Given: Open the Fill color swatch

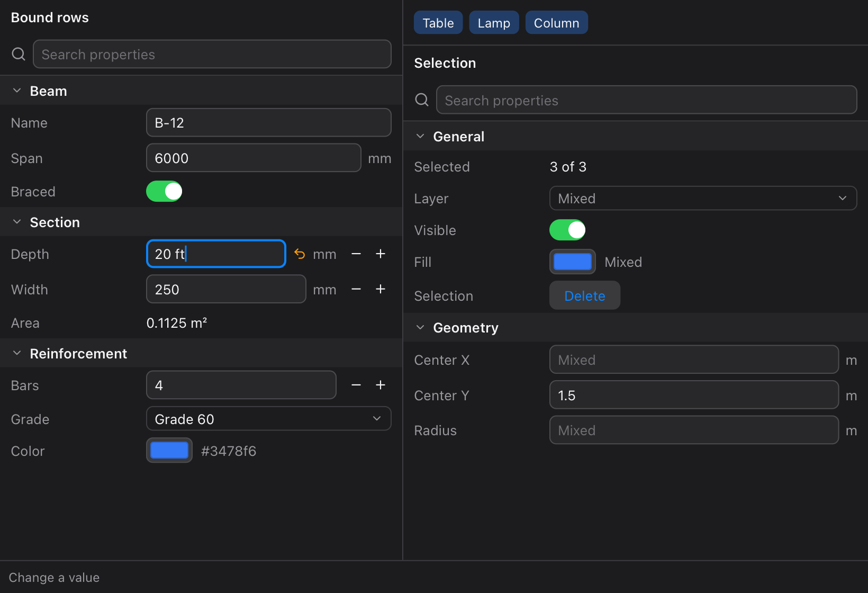Looking at the screenshot, I should point(573,262).
